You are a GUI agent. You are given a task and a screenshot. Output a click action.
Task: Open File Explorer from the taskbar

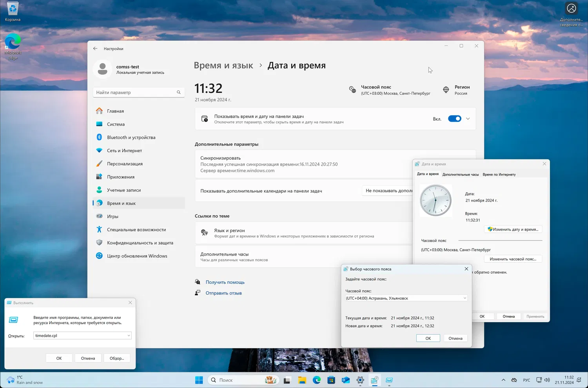pyautogui.click(x=302, y=380)
